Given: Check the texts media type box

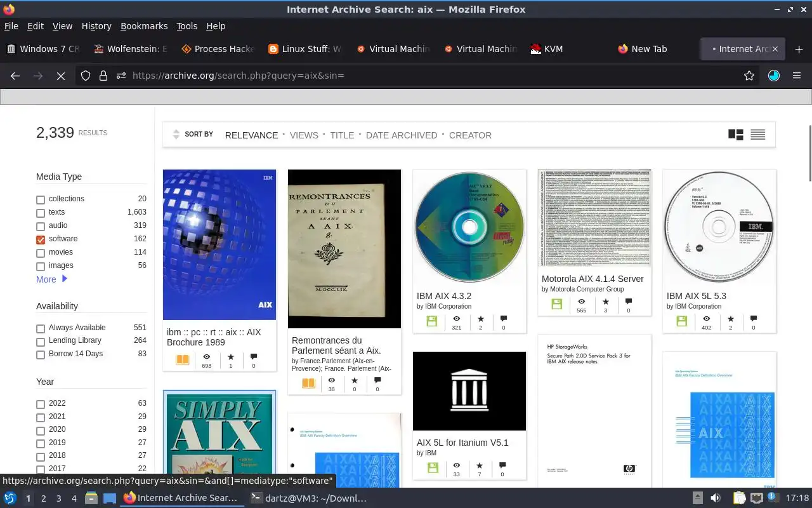Looking at the screenshot, I should coord(41,213).
